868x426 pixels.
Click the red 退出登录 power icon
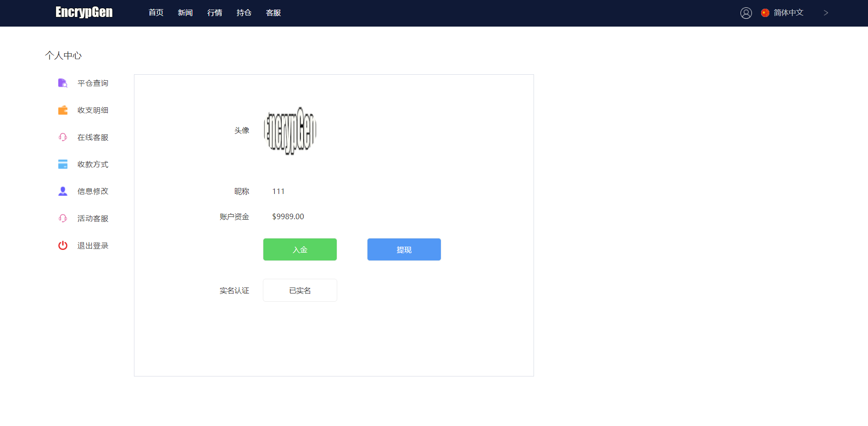coord(62,245)
